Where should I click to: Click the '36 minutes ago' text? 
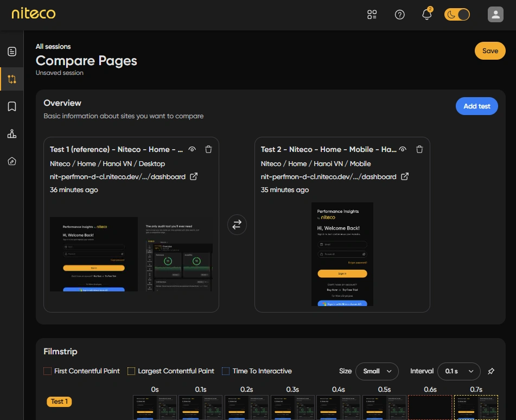(74, 190)
